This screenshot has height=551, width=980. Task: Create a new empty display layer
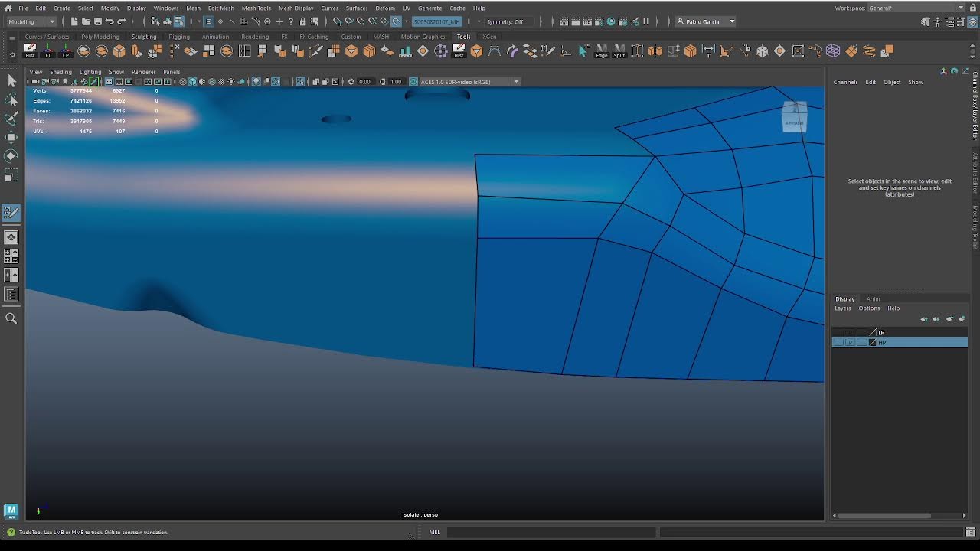click(x=949, y=318)
